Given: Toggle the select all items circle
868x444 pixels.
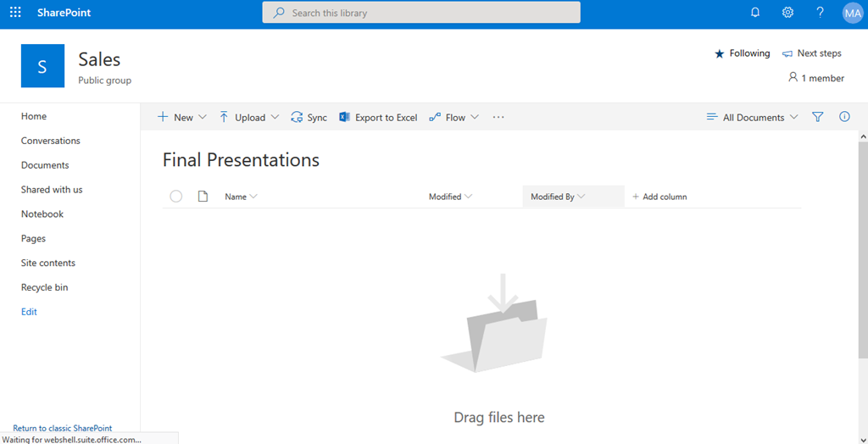Looking at the screenshot, I should click(x=176, y=197).
